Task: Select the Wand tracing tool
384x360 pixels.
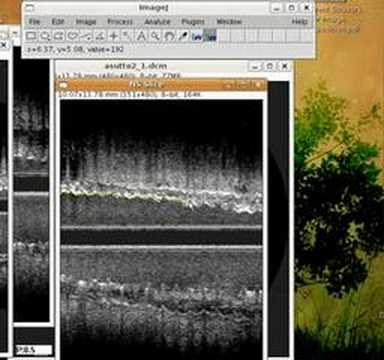Action: 127,35
